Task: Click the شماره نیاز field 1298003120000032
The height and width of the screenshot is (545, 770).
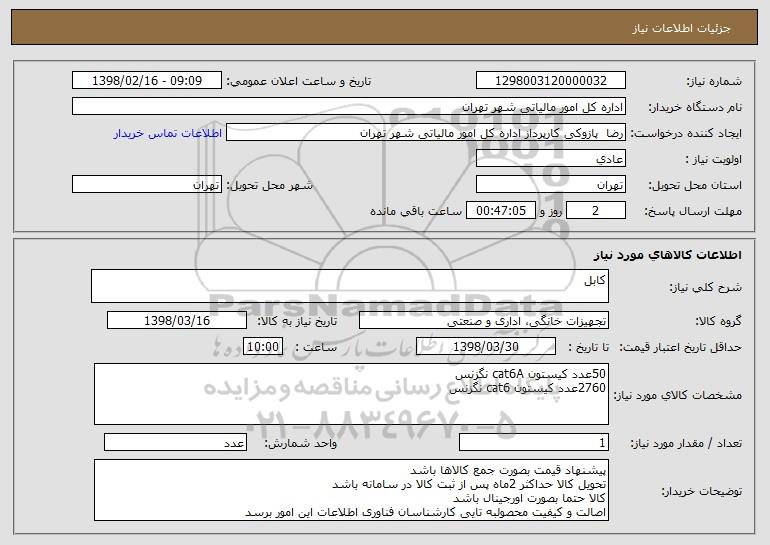Action: point(550,81)
